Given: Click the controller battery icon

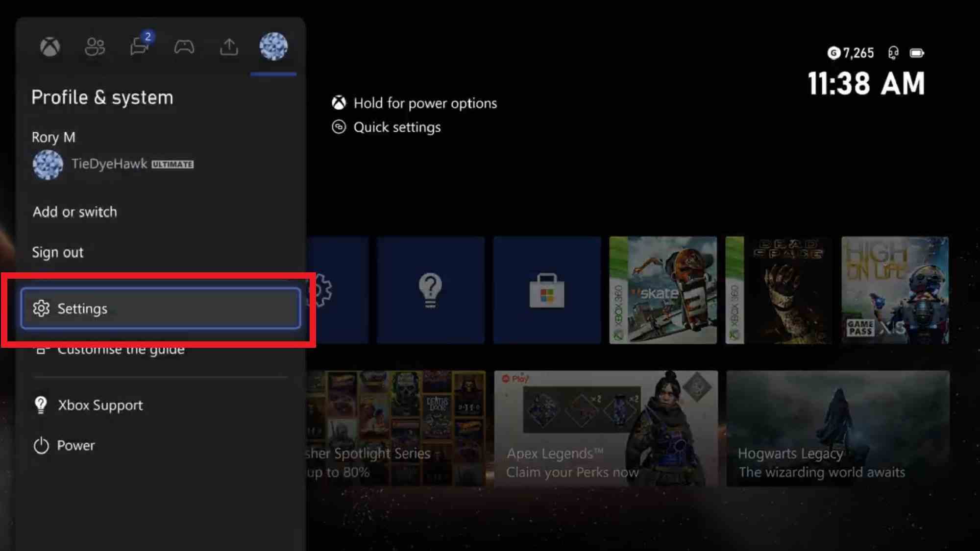Looking at the screenshot, I should tap(917, 53).
